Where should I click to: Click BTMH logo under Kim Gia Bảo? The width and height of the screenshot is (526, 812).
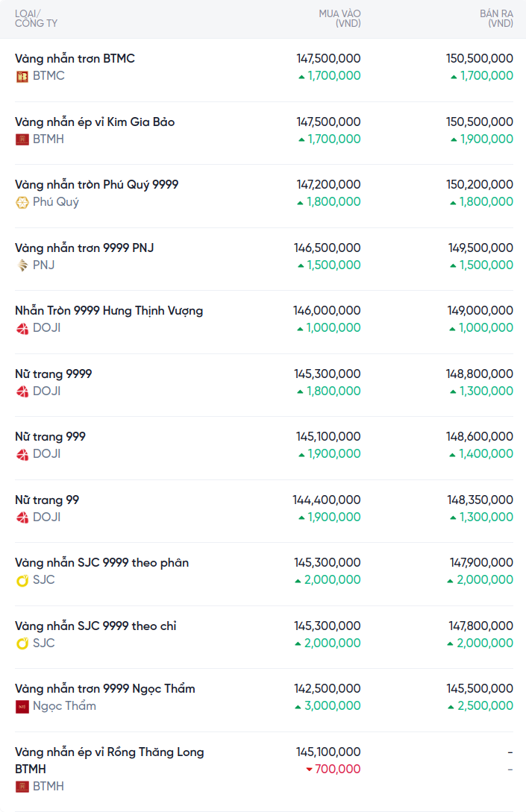pyautogui.click(x=22, y=139)
